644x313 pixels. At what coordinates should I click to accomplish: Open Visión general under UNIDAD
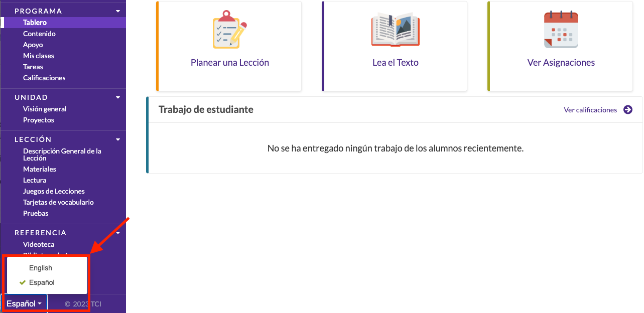tap(45, 109)
